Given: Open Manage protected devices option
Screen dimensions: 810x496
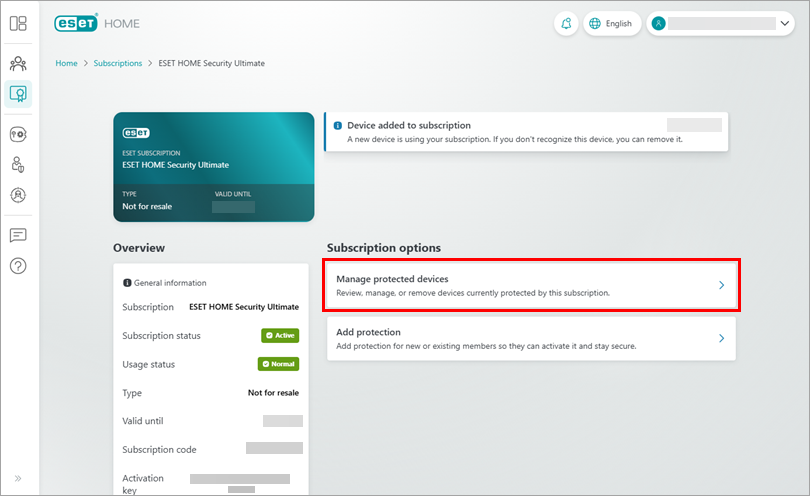Looking at the screenshot, I should (x=532, y=285).
